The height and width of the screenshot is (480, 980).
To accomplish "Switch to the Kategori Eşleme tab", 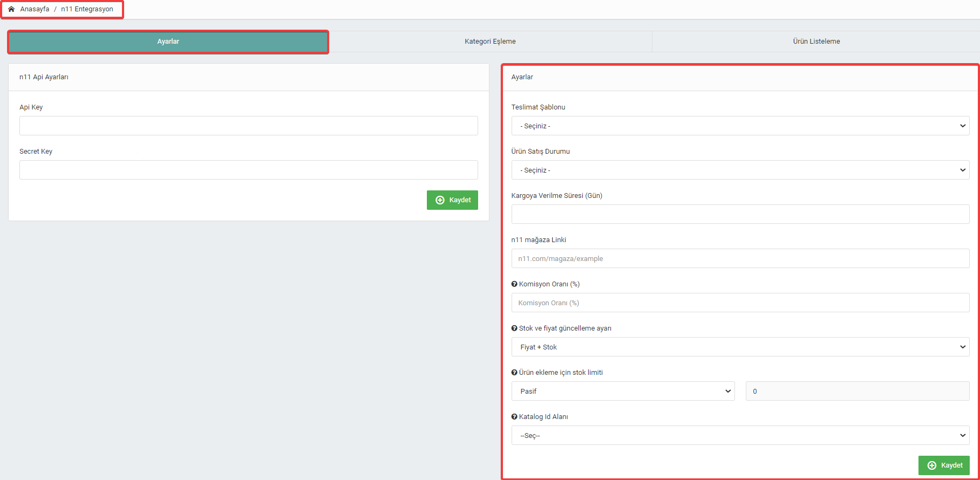I will 490,42.
